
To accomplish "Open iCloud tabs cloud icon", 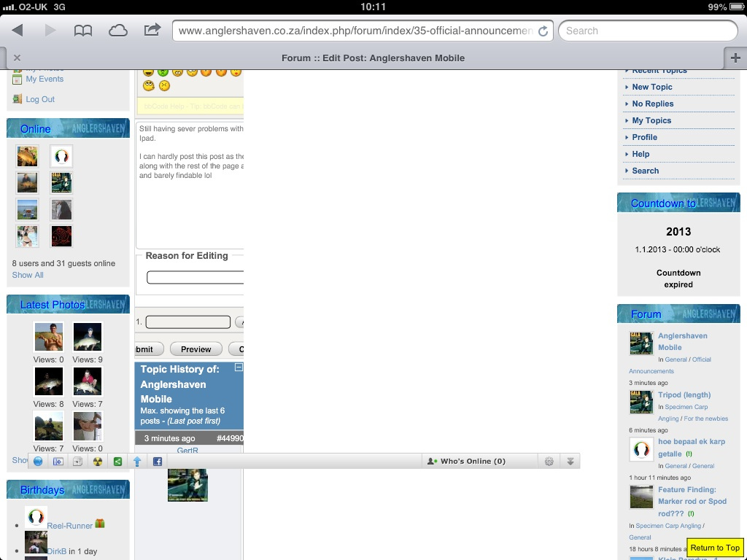I will [x=117, y=31].
